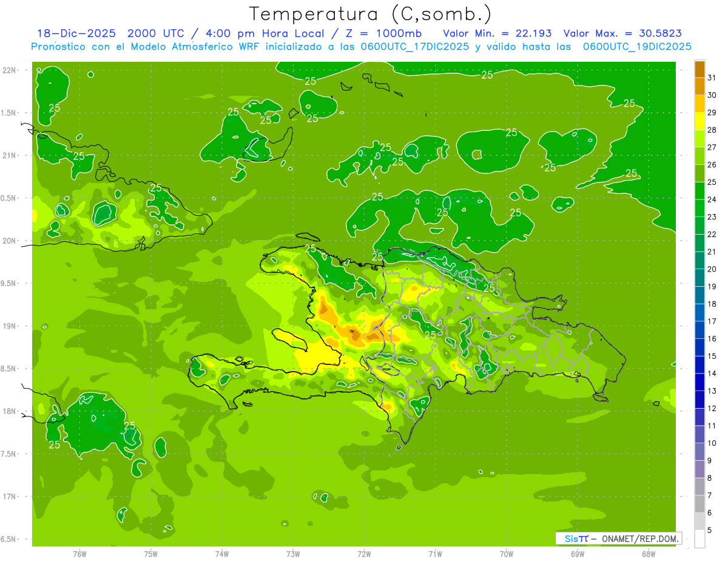728x562 pixels.
Task: Select the gray legend swatch between 6 and 7
Action: [699, 503]
